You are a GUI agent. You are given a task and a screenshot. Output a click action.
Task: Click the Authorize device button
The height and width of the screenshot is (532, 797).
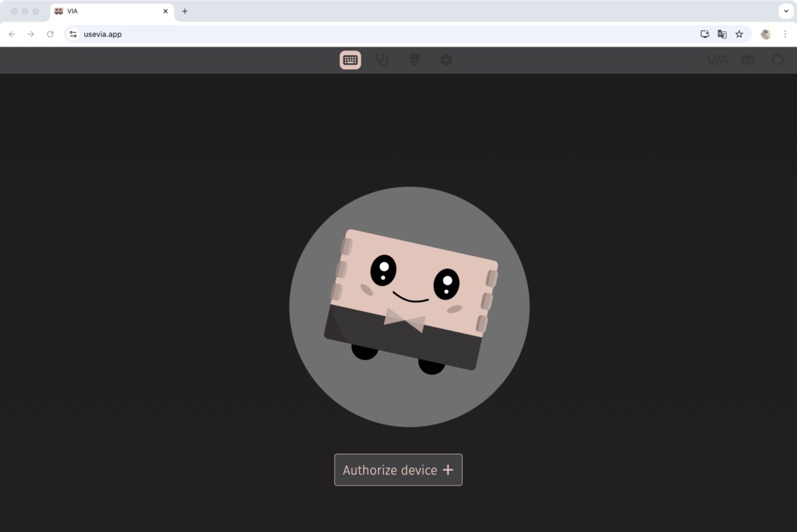pyautogui.click(x=398, y=470)
